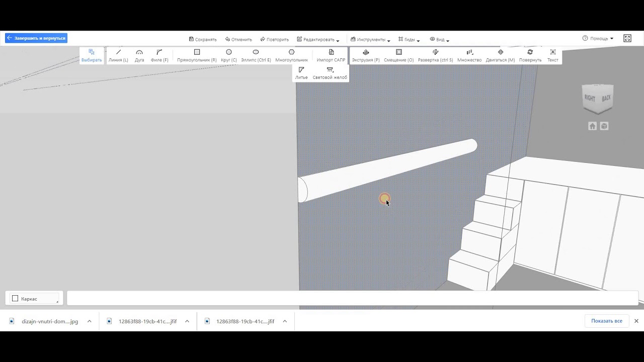This screenshot has height=362, width=644.
Task: Click the view cube RIGHT face
Action: point(590,99)
